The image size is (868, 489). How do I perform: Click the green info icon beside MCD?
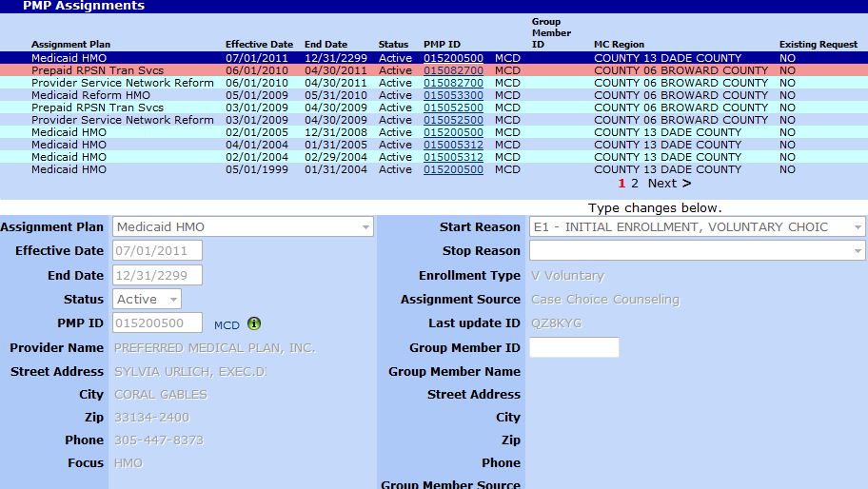click(254, 324)
